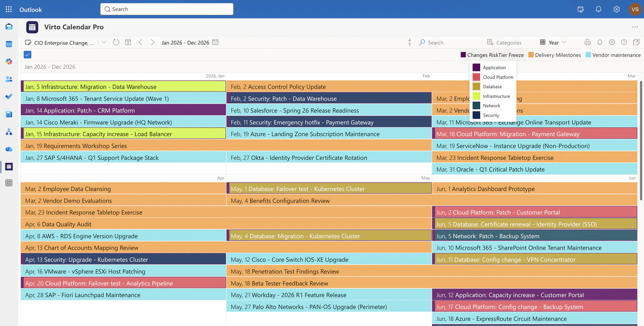Viewport: 644px width, 326px height.
Task: Open the Org Explorer sidebar icon
Action: point(9,132)
